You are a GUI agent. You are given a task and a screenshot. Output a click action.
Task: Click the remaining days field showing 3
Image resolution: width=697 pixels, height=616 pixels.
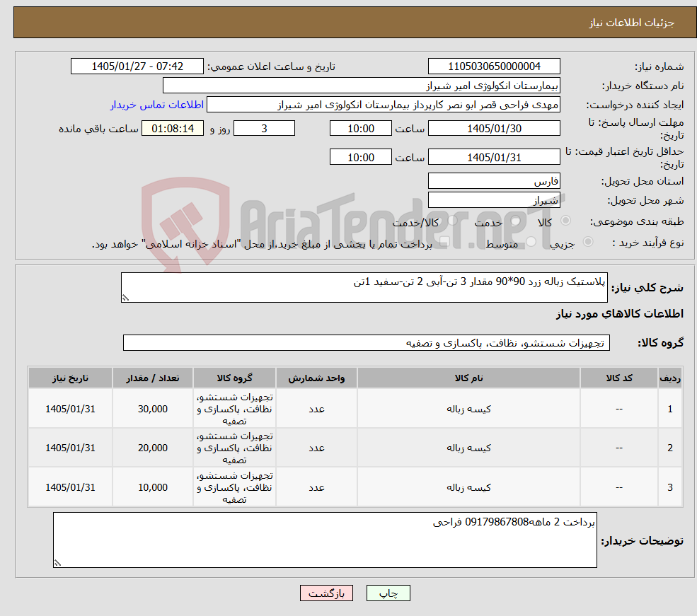click(264, 128)
